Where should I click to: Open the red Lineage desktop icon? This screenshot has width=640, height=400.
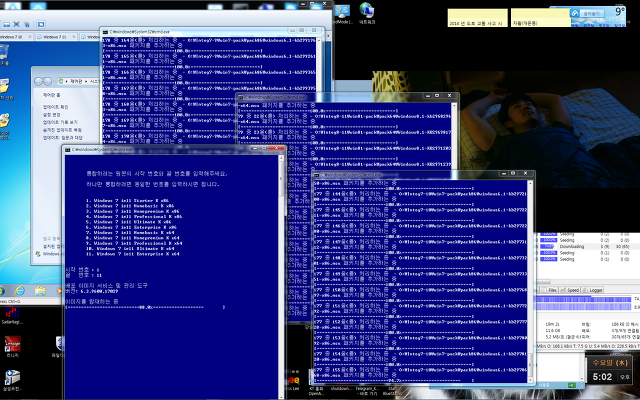(x=12, y=347)
